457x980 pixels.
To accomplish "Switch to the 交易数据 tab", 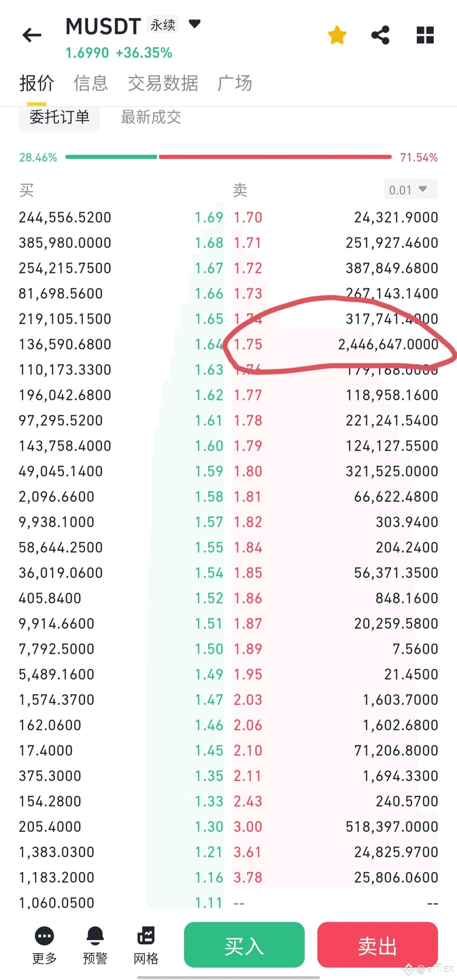I will (x=163, y=83).
